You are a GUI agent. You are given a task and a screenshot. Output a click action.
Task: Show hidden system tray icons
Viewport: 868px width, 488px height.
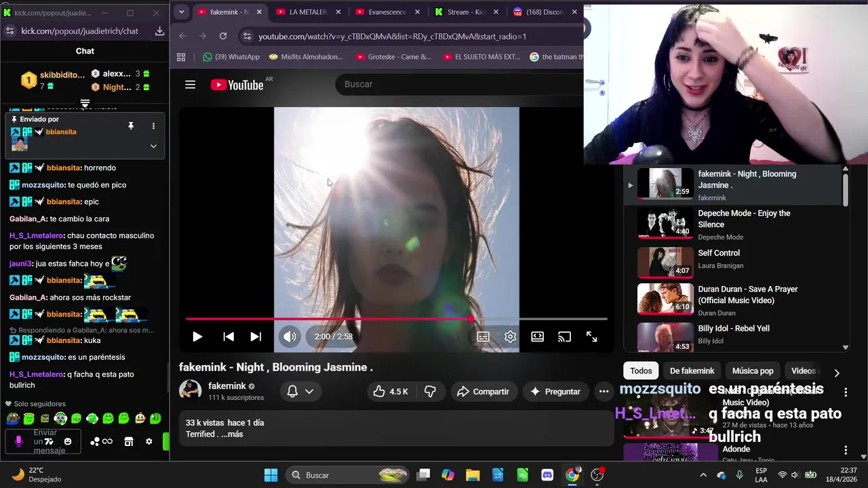click(703, 475)
